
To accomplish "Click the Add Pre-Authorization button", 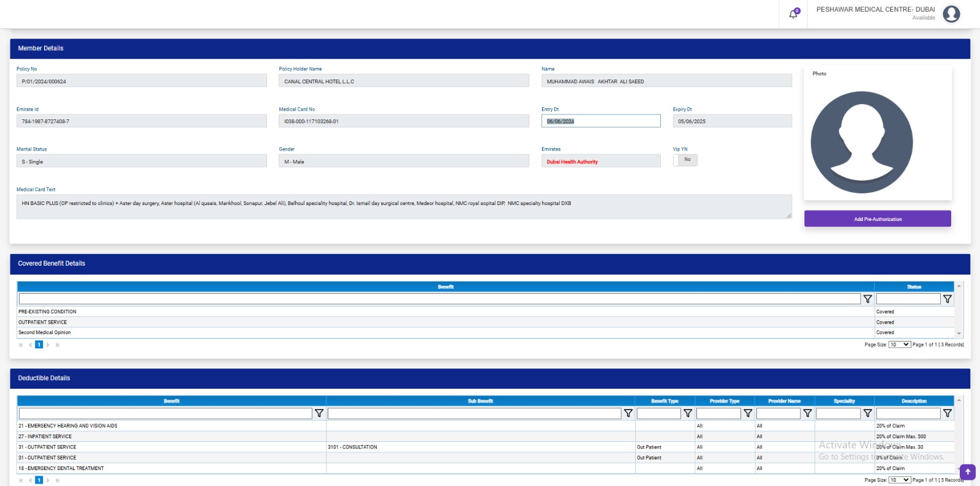I will (x=877, y=219).
